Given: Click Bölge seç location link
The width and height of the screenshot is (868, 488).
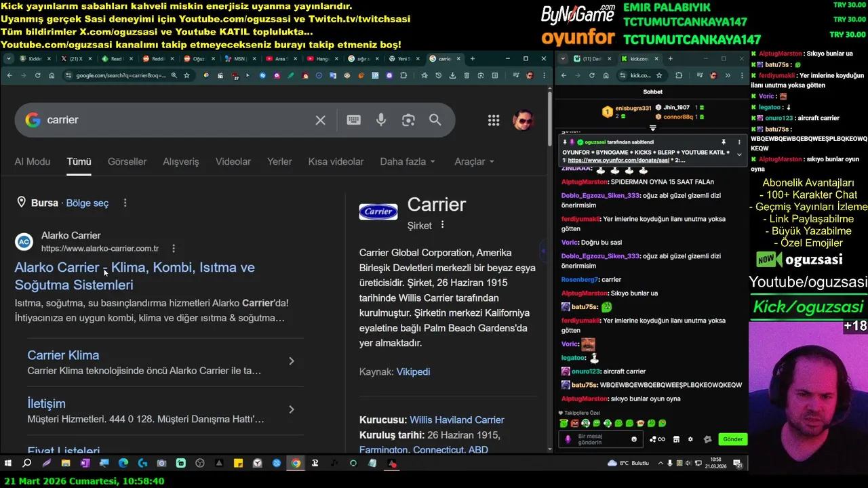Looking at the screenshot, I should click(87, 203).
